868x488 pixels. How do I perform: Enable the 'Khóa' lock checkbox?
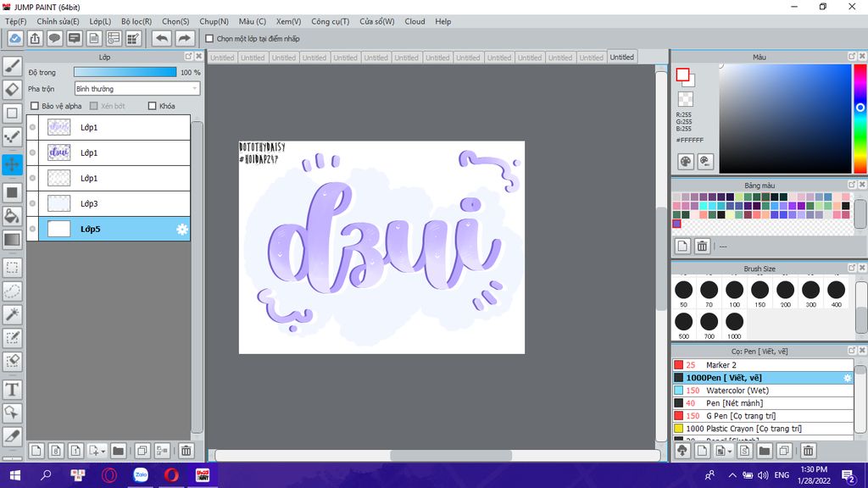point(153,106)
